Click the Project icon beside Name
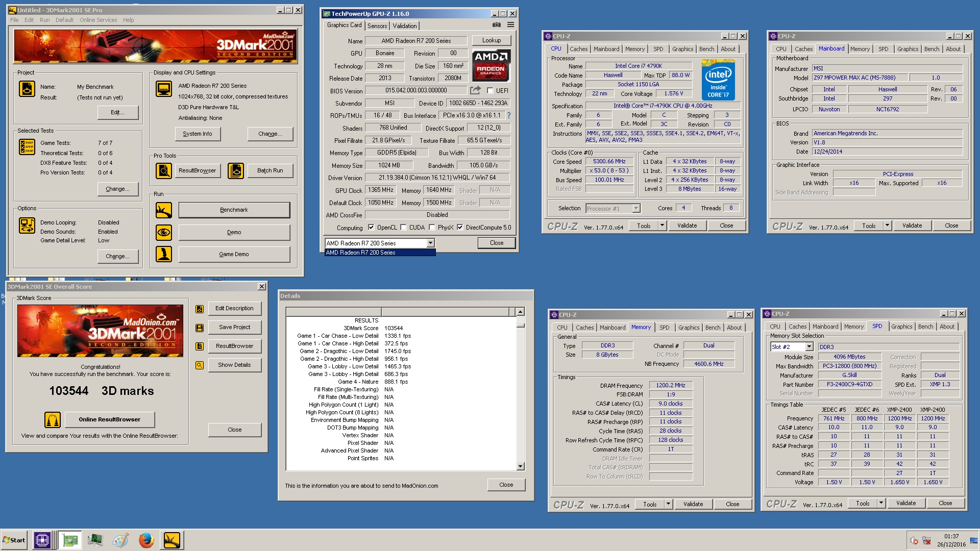 pyautogui.click(x=27, y=89)
